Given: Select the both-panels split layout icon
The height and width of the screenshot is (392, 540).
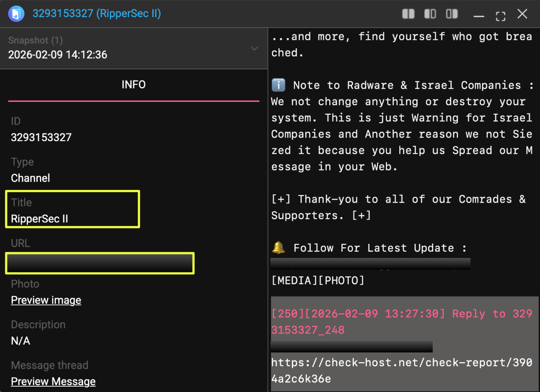Looking at the screenshot, I should click(408, 14).
